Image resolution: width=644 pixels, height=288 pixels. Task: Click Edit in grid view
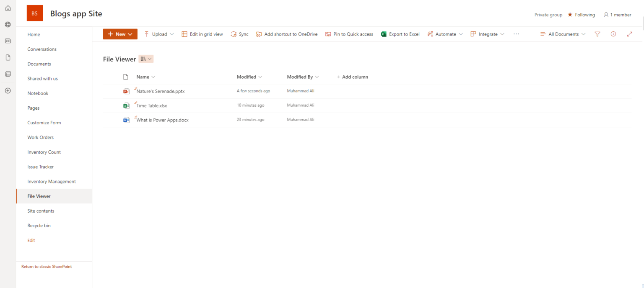pos(202,34)
